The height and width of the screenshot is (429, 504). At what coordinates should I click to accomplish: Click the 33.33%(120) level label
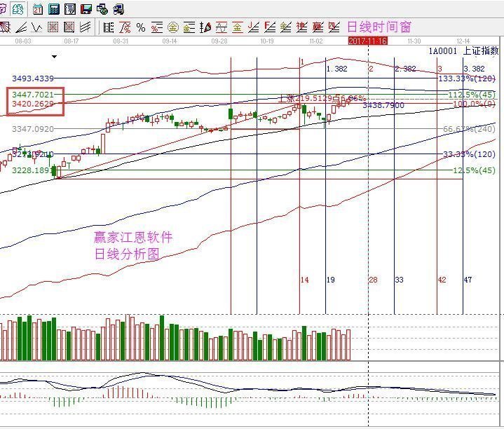pyautogui.click(x=469, y=154)
